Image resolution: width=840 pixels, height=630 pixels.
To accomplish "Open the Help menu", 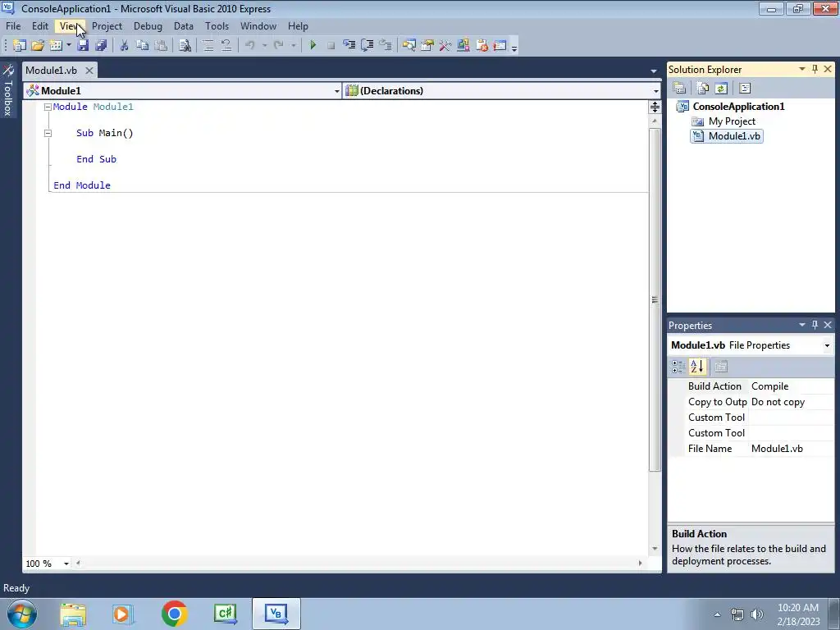I will pyautogui.click(x=298, y=26).
